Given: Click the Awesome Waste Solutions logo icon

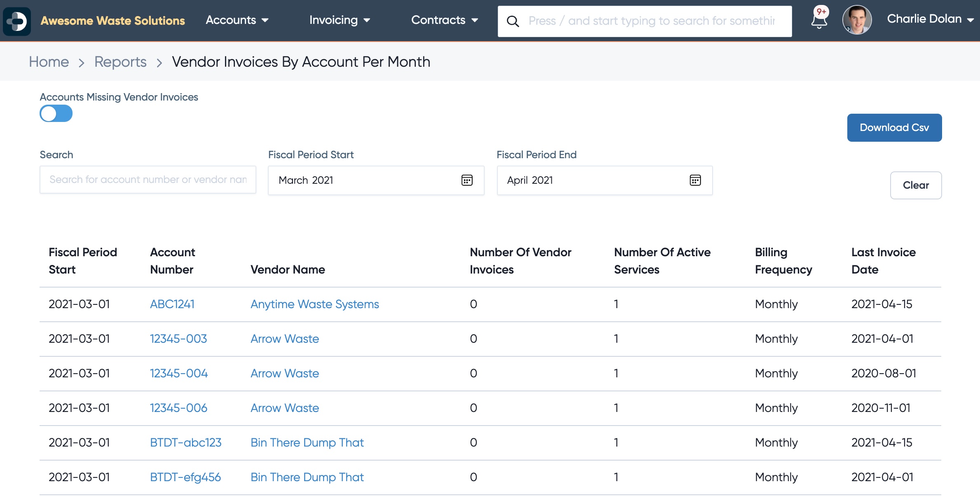Looking at the screenshot, I should tap(17, 21).
